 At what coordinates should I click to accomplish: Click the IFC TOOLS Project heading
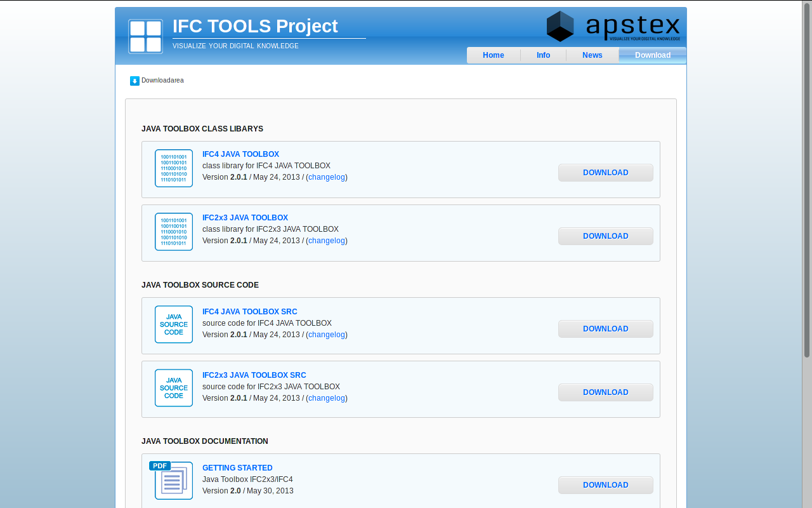point(255,26)
